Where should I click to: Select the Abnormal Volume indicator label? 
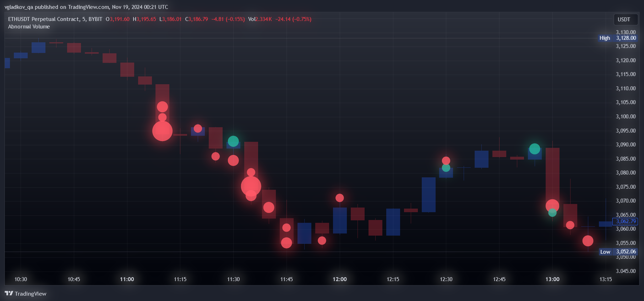29,27
